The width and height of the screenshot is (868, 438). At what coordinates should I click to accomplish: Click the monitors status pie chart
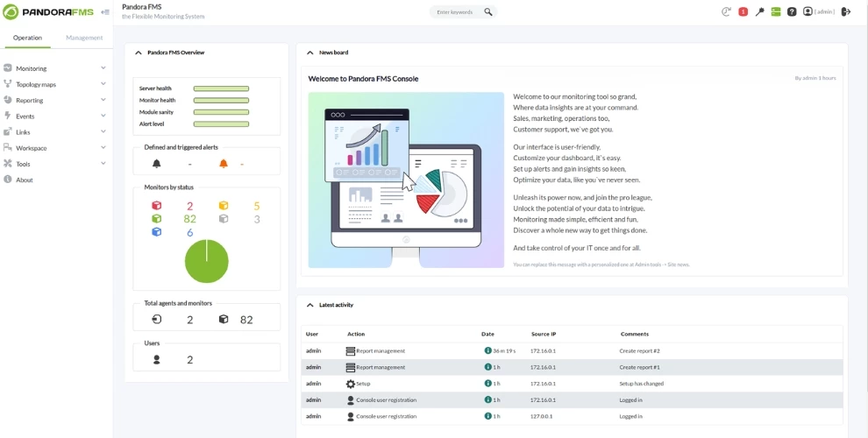click(207, 261)
